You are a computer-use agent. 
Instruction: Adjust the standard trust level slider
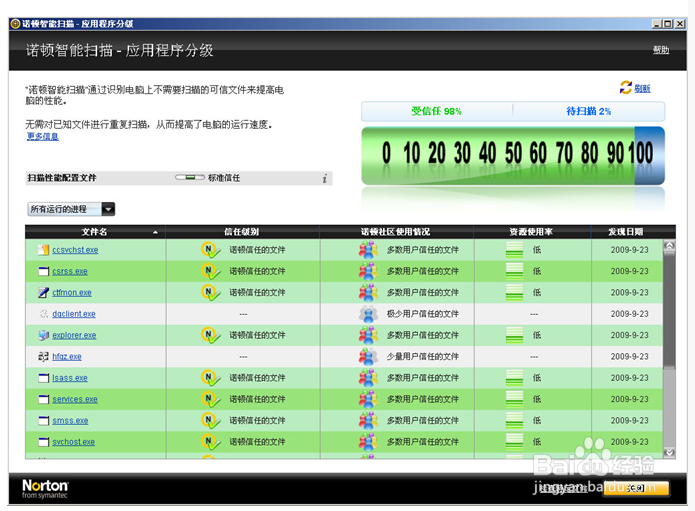coord(190,178)
